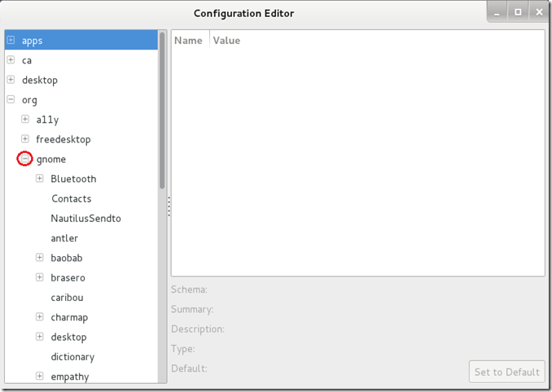Select the empathy entry
Image resolution: width=552 pixels, height=392 pixels.
(x=70, y=377)
